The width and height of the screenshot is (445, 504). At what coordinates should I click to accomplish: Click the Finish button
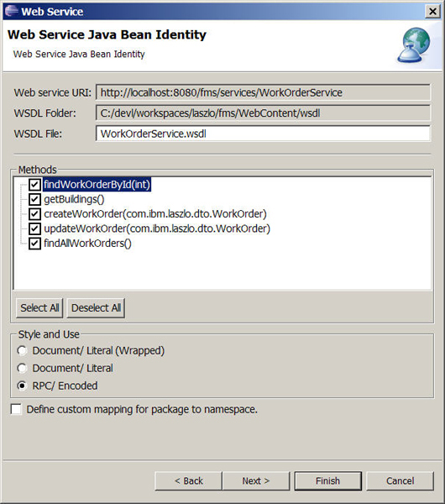pyautogui.click(x=327, y=480)
